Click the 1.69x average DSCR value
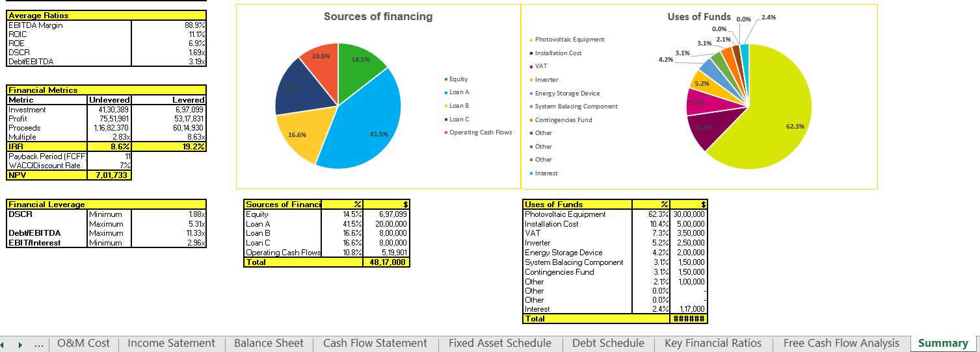This screenshot has width=980, height=352. coord(169,52)
